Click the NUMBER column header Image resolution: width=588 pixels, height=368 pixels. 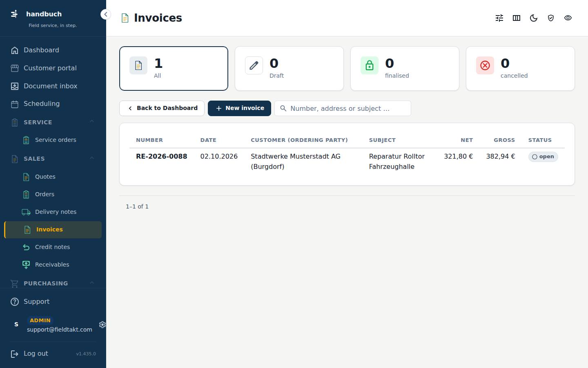tap(149, 140)
